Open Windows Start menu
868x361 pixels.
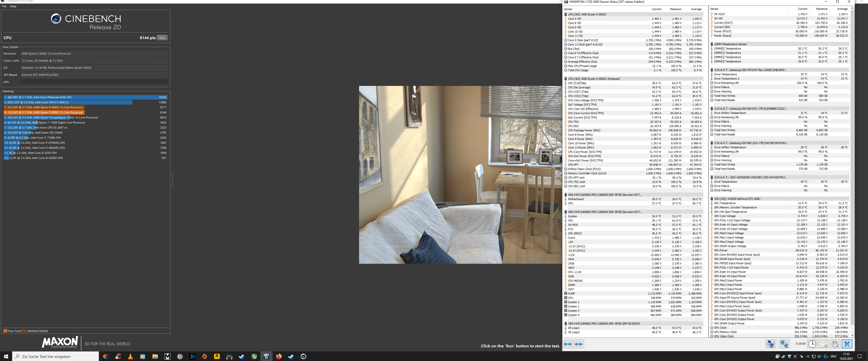(6, 356)
